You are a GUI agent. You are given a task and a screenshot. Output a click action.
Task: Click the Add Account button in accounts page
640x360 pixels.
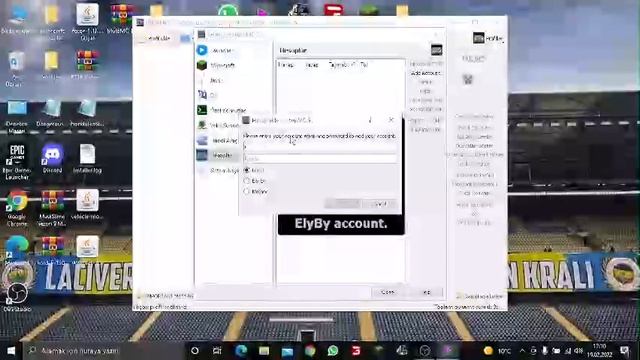pyautogui.click(x=426, y=73)
